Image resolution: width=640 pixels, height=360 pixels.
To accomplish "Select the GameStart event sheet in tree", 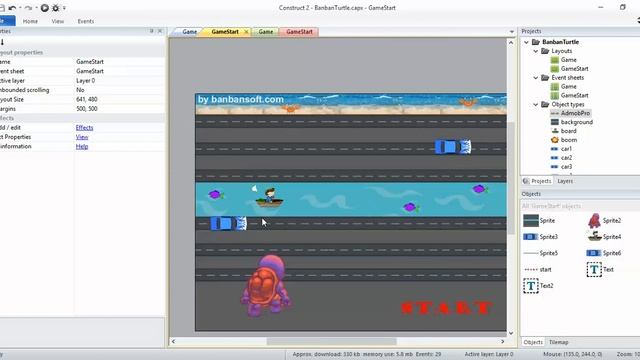I will click(x=574, y=96).
